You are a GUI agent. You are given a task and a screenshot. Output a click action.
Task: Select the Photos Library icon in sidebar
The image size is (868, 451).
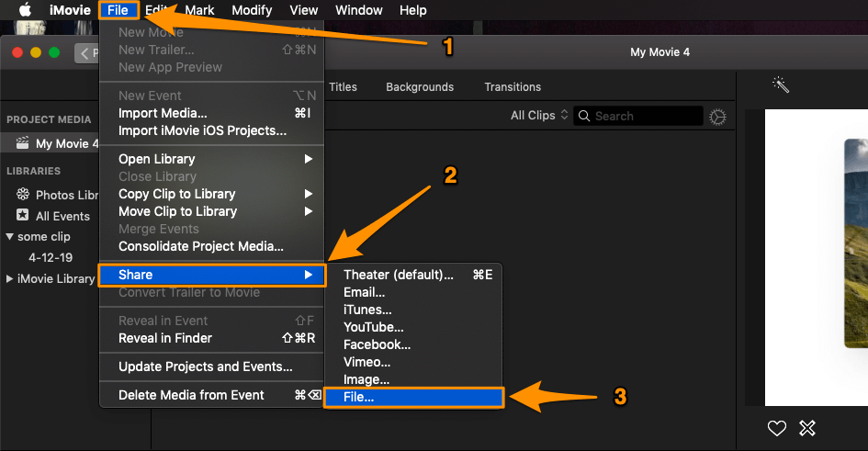23,195
